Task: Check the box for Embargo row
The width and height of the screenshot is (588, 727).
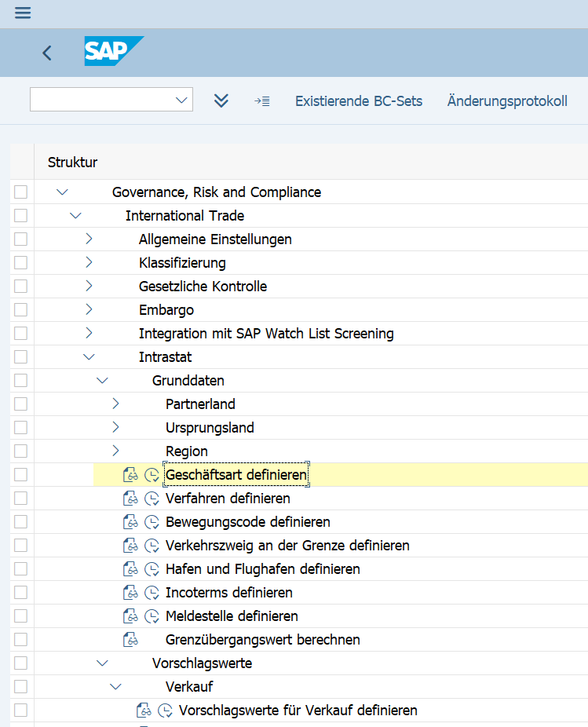Action: pyautogui.click(x=21, y=310)
